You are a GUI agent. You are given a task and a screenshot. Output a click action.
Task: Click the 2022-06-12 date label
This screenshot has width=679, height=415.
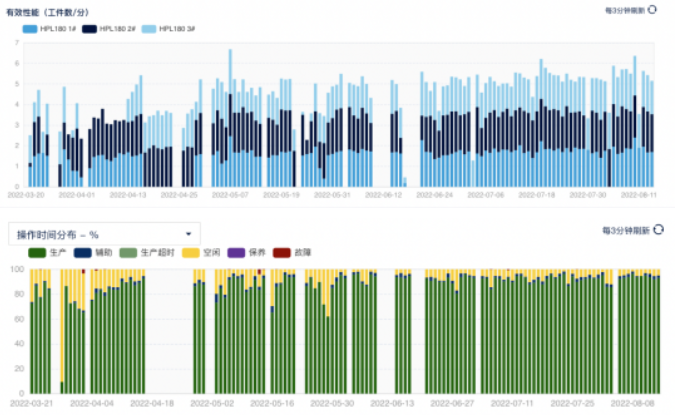point(383,195)
